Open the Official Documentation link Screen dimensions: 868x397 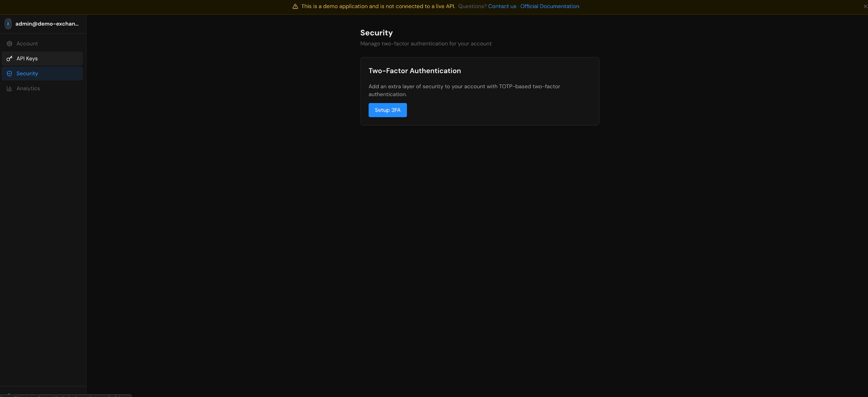coord(549,6)
